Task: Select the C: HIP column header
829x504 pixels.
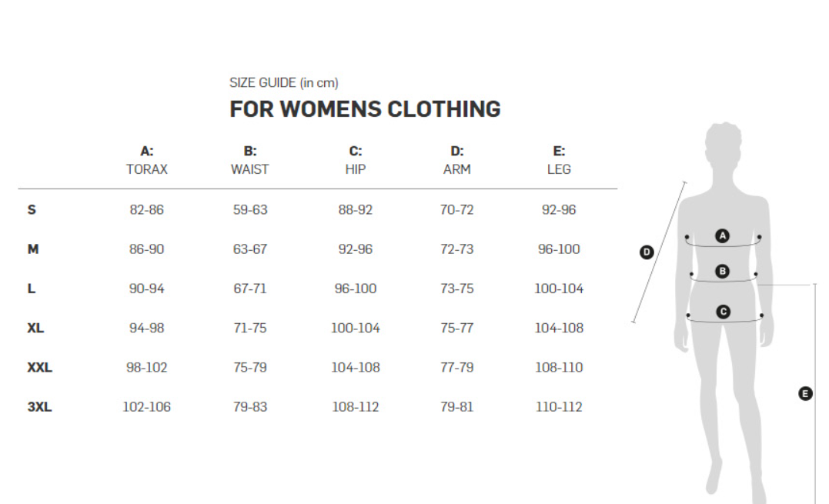Action: click(x=356, y=160)
